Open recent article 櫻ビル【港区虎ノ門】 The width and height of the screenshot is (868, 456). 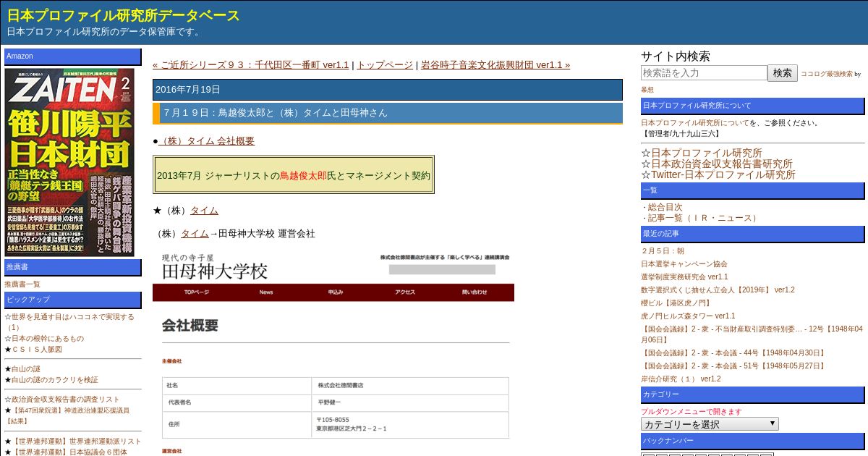point(676,303)
